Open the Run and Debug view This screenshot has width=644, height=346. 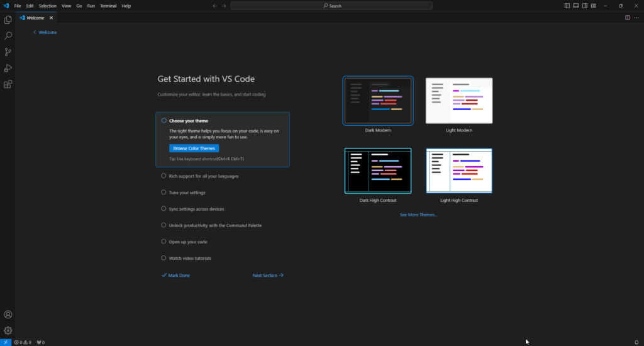8,68
